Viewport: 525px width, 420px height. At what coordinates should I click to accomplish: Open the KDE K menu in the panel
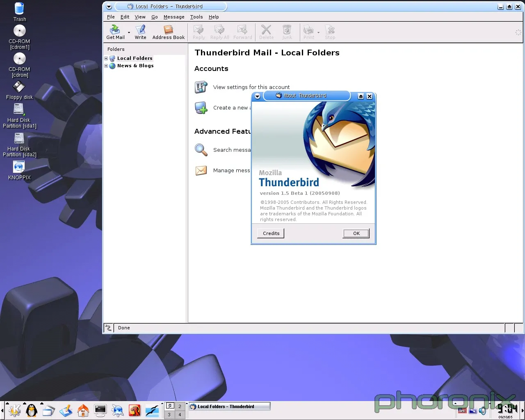[x=15, y=410]
